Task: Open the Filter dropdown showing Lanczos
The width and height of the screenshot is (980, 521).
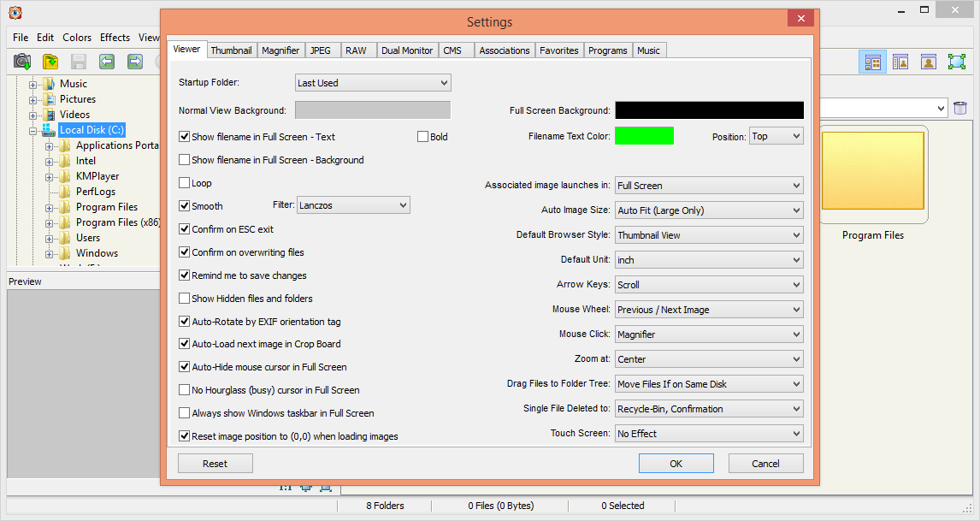Action: coord(353,205)
